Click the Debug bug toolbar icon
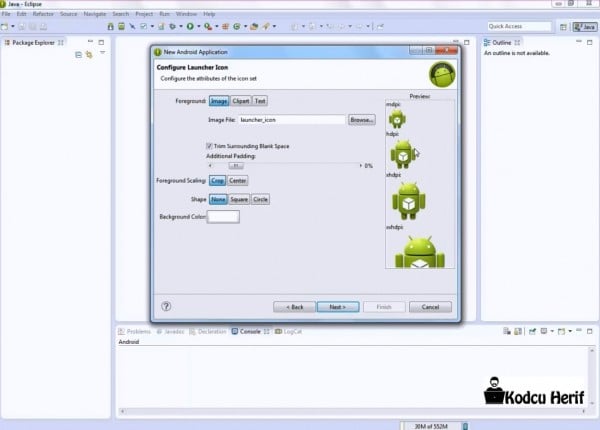Screen dimensions: 600x430 (173, 26)
